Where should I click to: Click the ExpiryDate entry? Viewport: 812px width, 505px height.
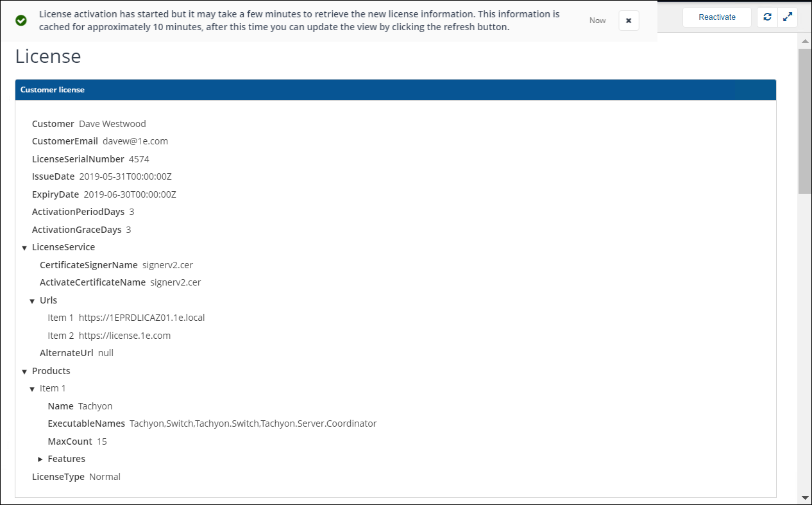pos(104,194)
